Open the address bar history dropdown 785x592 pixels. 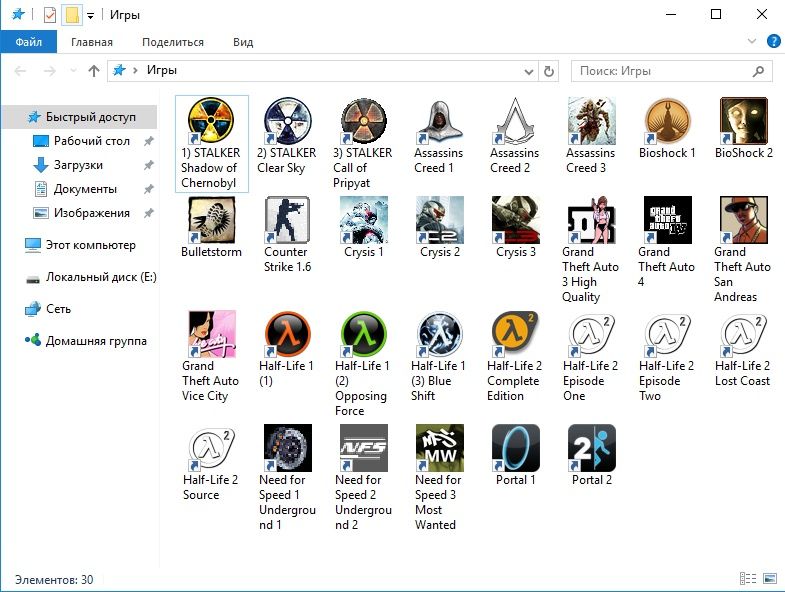[529, 72]
